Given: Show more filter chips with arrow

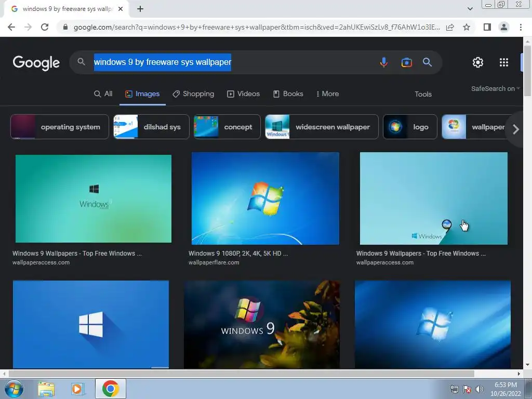Looking at the screenshot, I should click(516, 129).
